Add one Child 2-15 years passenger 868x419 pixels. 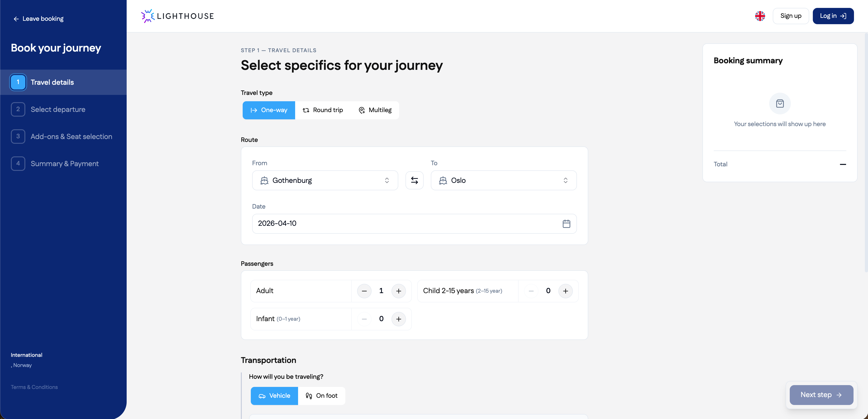[565, 291]
